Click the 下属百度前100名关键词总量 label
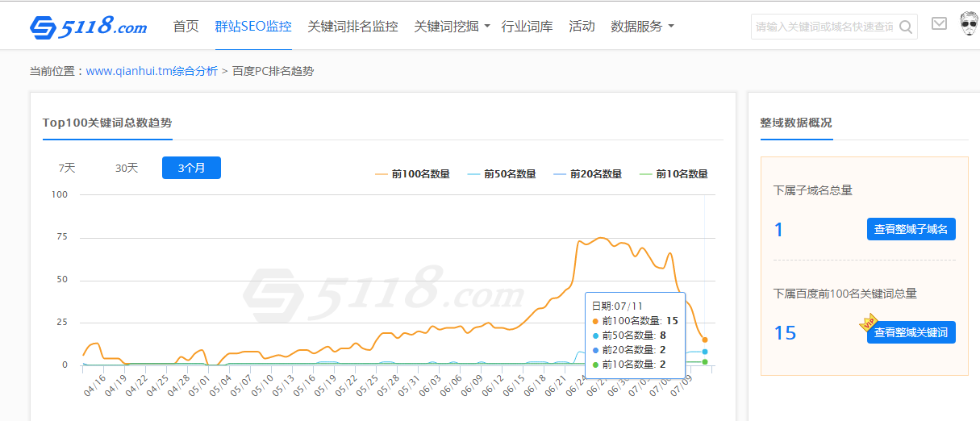This screenshot has width=980, height=421. click(845, 294)
